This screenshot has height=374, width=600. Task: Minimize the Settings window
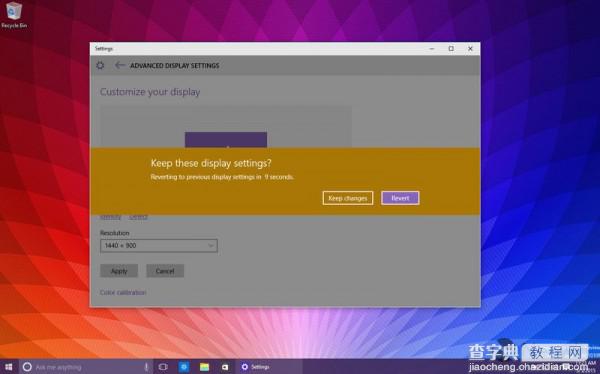[x=432, y=49]
